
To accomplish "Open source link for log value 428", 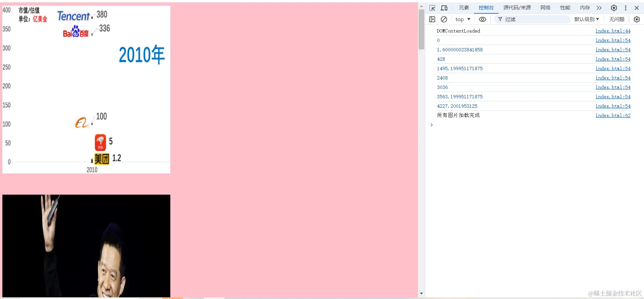I will coord(613,59).
